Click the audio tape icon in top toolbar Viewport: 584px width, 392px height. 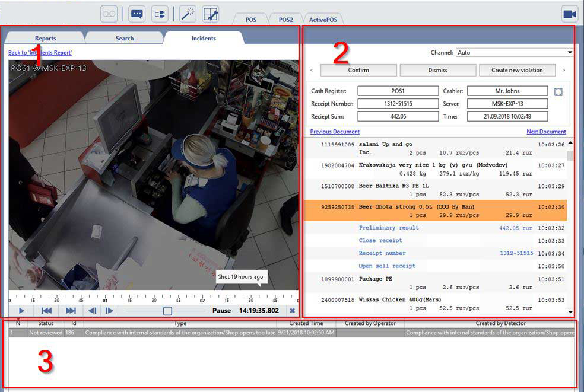click(109, 14)
